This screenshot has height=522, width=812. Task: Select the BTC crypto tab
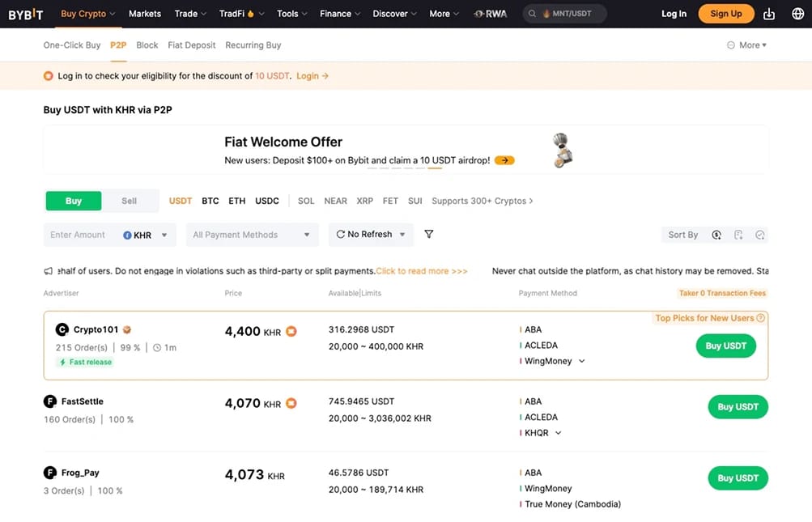[210, 201]
